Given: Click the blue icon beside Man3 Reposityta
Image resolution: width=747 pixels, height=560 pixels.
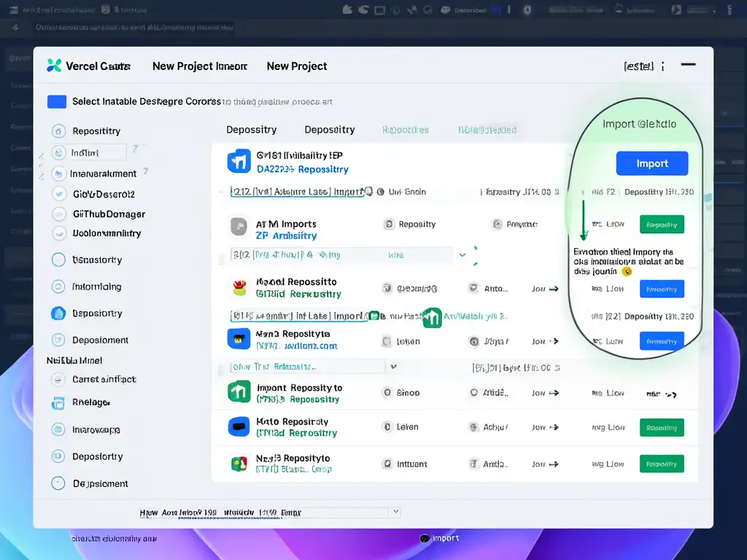Looking at the screenshot, I should point(239,339).
